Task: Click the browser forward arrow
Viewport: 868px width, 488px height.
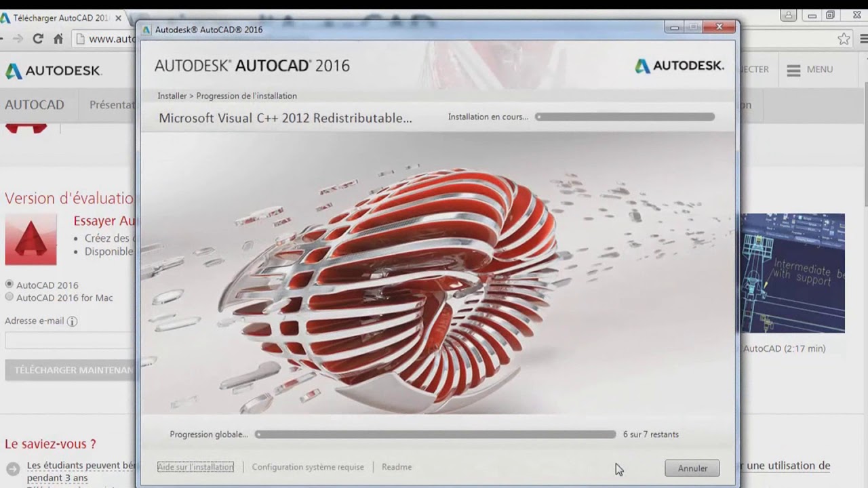Action: 18,39
